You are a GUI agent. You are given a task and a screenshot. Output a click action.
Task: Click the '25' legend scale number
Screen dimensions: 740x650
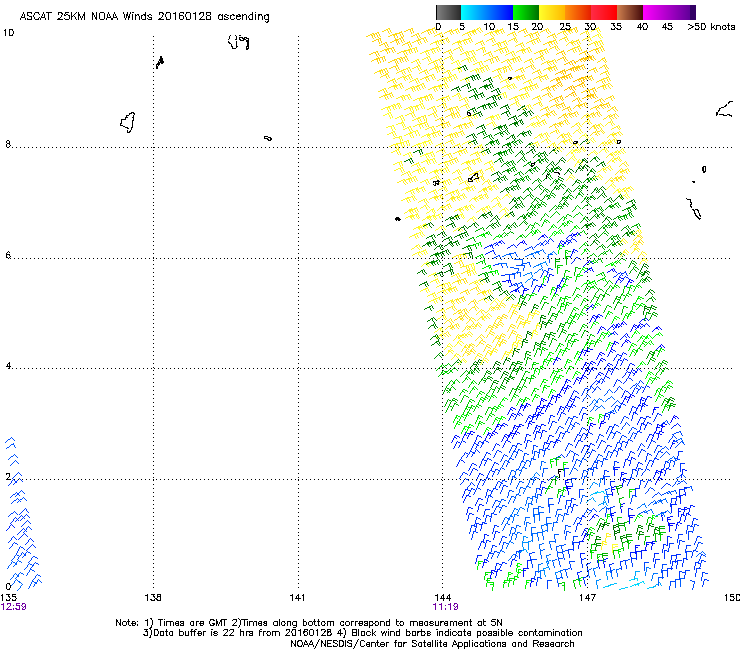click(x=565, y=27)
